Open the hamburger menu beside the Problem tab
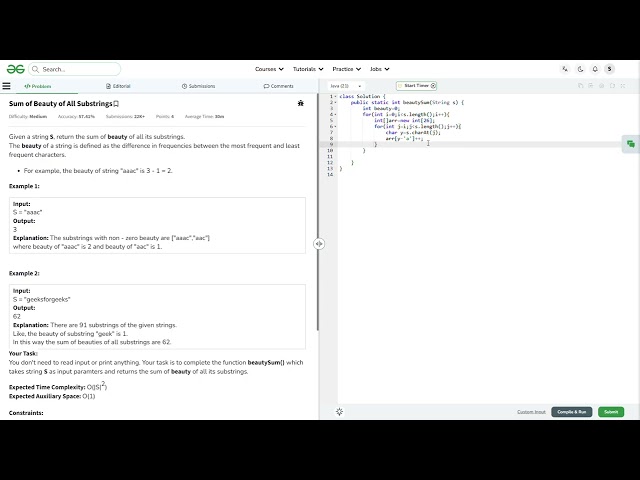The image size is (640, 480). (x=6, y=86)
